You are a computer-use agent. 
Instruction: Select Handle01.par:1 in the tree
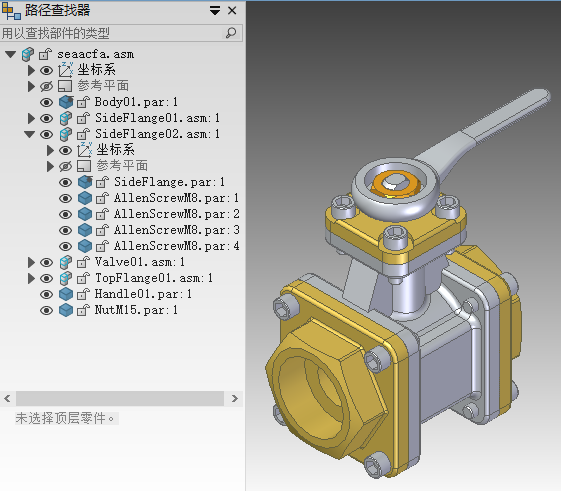click(143, 294)
